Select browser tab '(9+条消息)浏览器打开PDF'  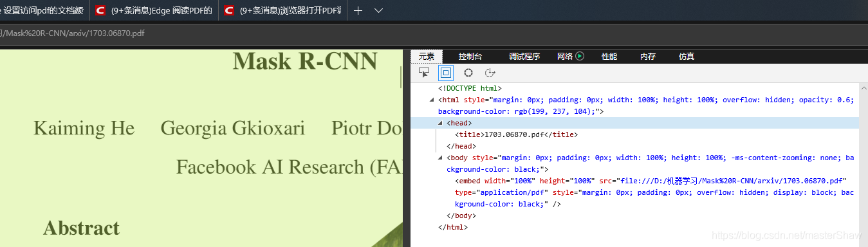pos(283,10)
